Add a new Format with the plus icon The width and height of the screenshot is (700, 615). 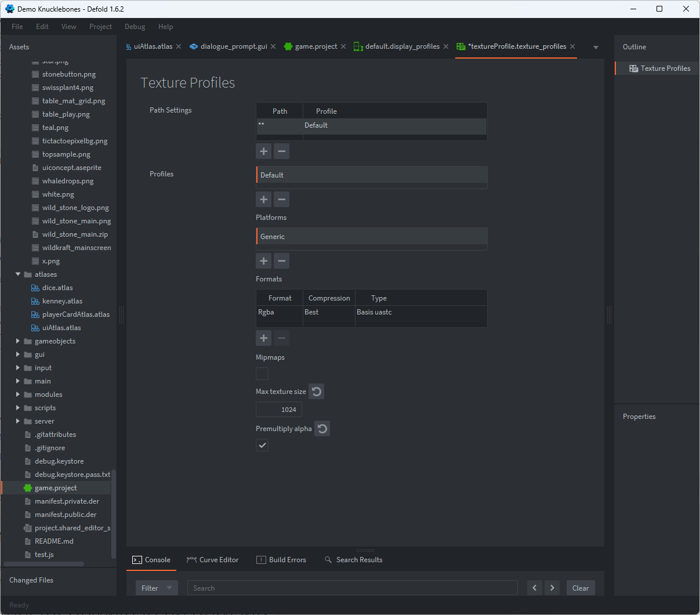tap(263, 338)
